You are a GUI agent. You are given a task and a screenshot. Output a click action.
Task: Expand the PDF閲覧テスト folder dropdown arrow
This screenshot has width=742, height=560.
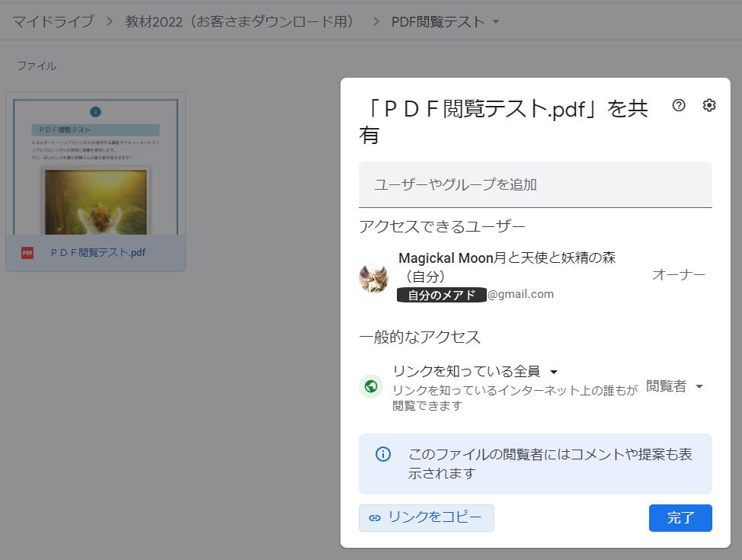coord(496,21)
